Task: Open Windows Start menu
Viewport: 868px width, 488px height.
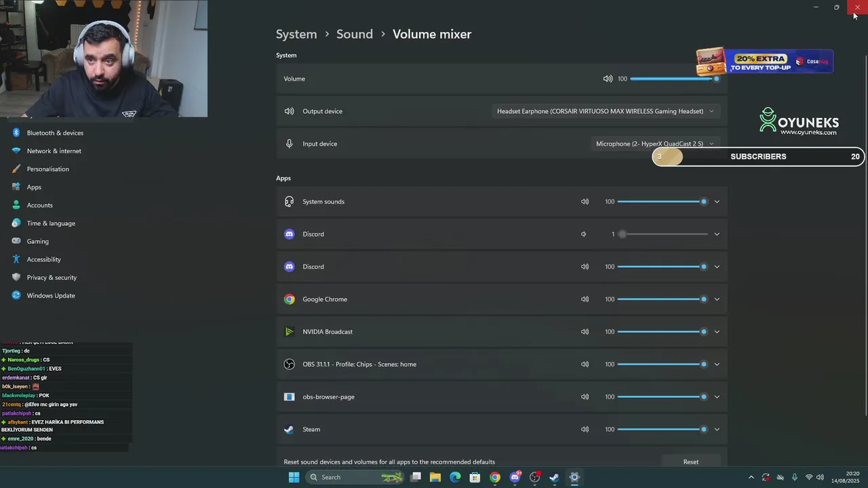Action: point(294,477)
